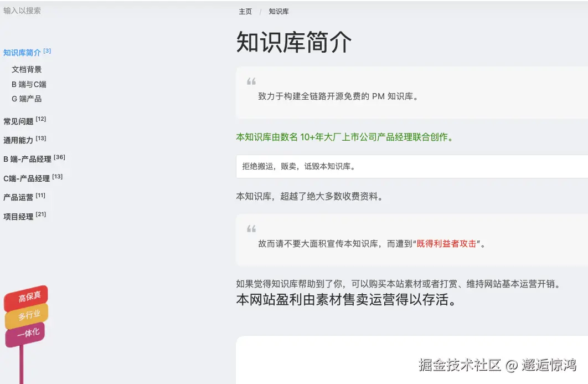
Task: Click the green creators statement link
Action: (x=344, y=137)
